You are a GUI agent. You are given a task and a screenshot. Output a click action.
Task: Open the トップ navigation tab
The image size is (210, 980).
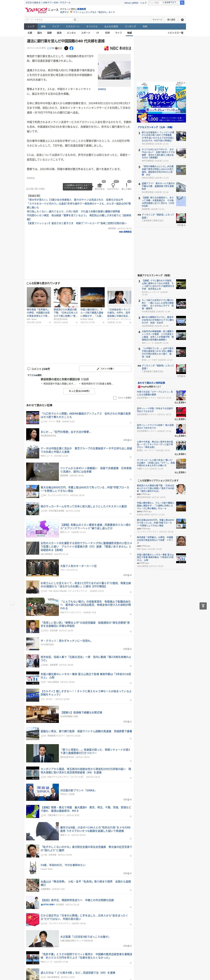coord(31,27)
